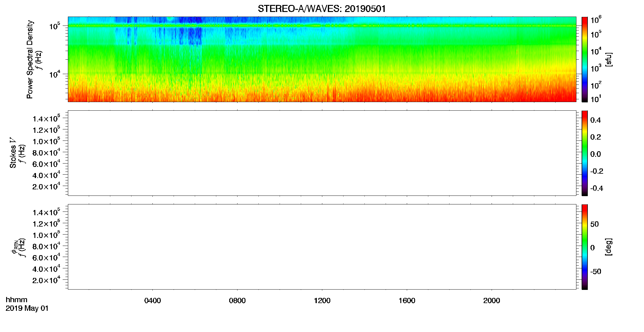Click the empty phi RTN plot panel
Screen dimensions: 644x332
tap(322, 247)
